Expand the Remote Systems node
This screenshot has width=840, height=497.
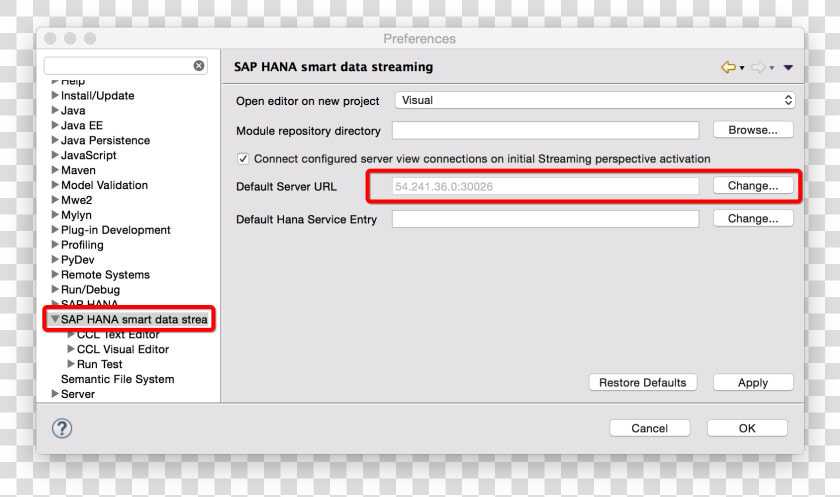pos(55,274)
